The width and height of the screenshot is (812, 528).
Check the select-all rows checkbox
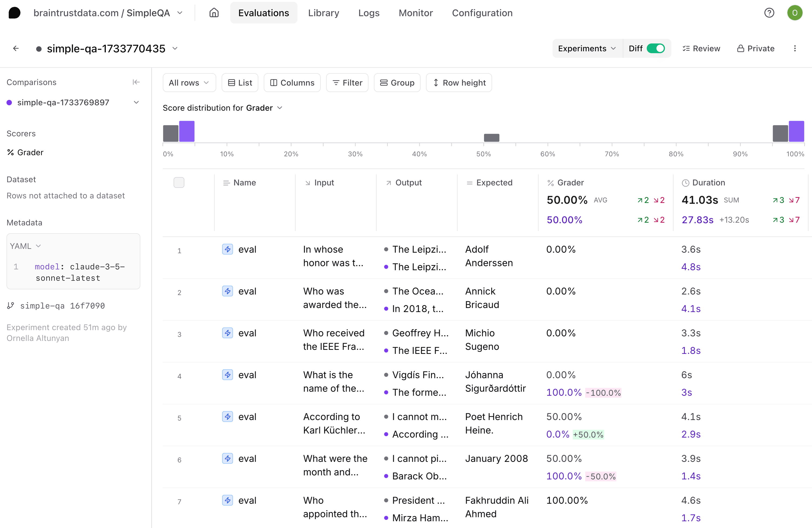(x=179, y=182)
